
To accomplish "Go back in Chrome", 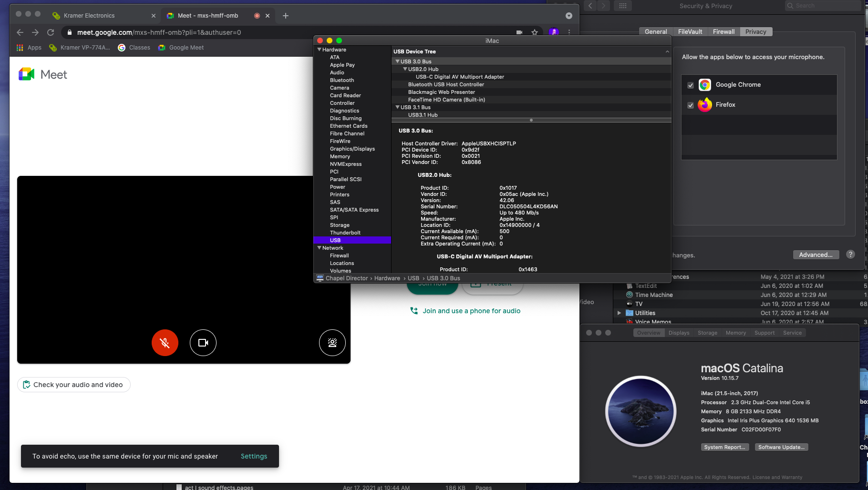I will pos(20,32).
